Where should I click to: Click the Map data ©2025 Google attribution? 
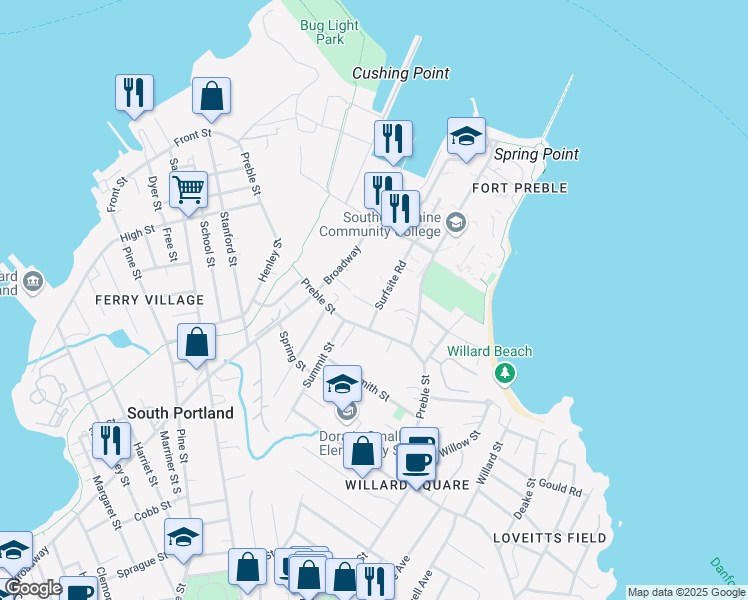click(686, 592)
